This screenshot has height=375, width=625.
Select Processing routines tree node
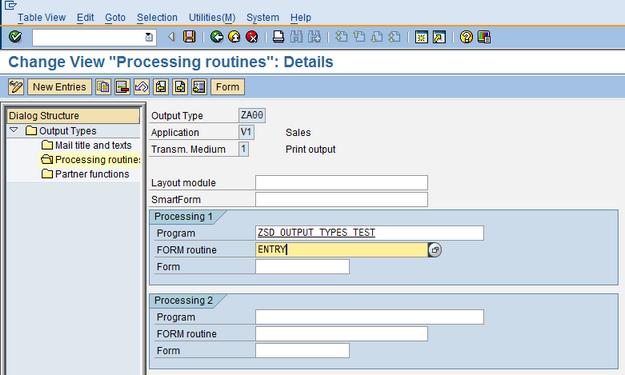pos(90,159)
